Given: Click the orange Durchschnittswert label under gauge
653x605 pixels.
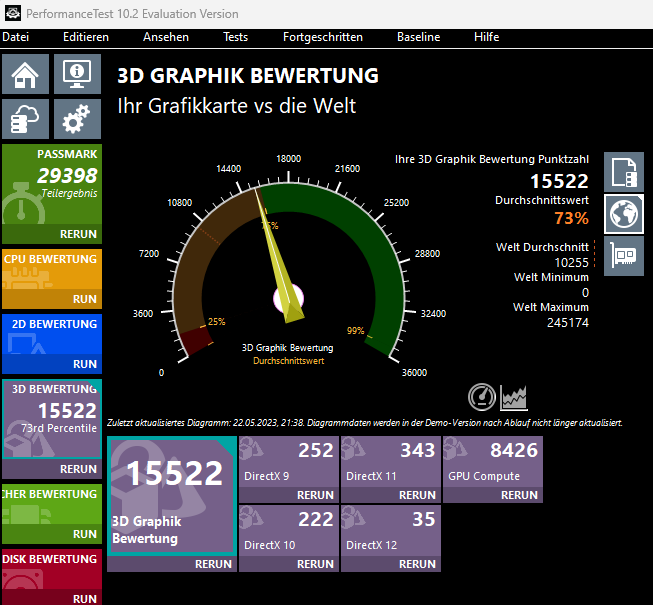Looking at the screenshot, I should pyautogui.click(x=289, y=361).
